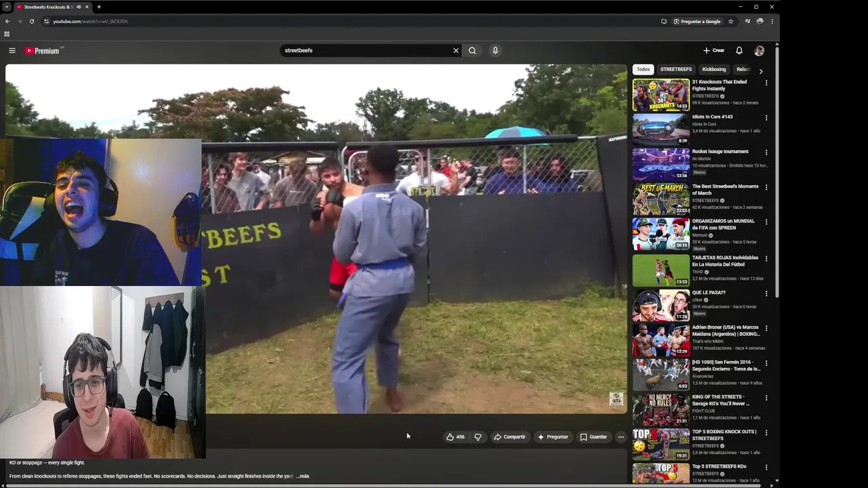Image resolution: width=868 pixels, height=488 pixels.
Task: Clear the streetbeefs search text
Action: point(456,50)
